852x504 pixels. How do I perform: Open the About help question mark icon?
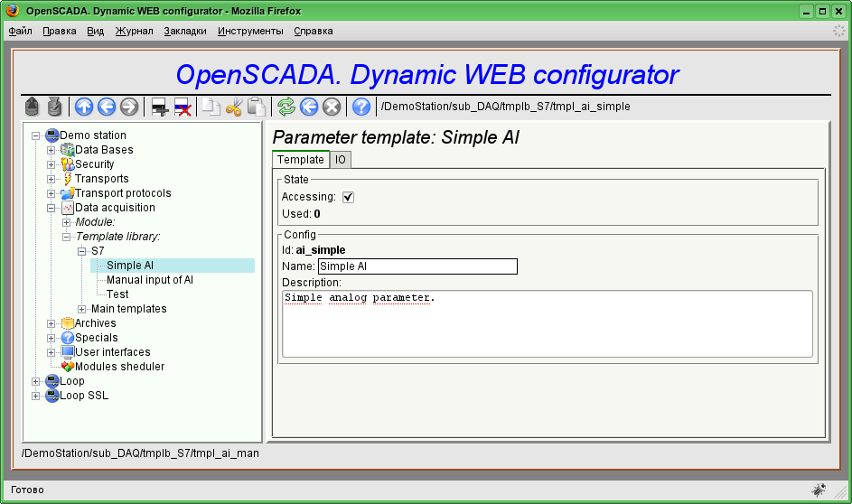360,107
